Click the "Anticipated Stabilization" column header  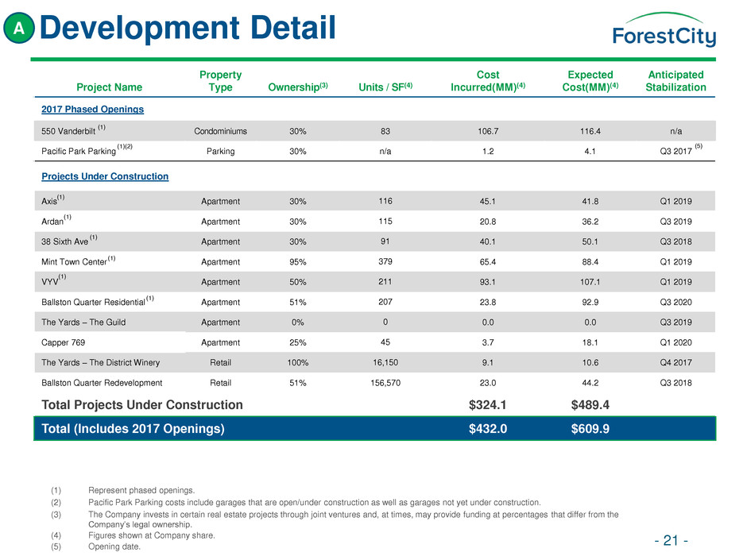675,81
